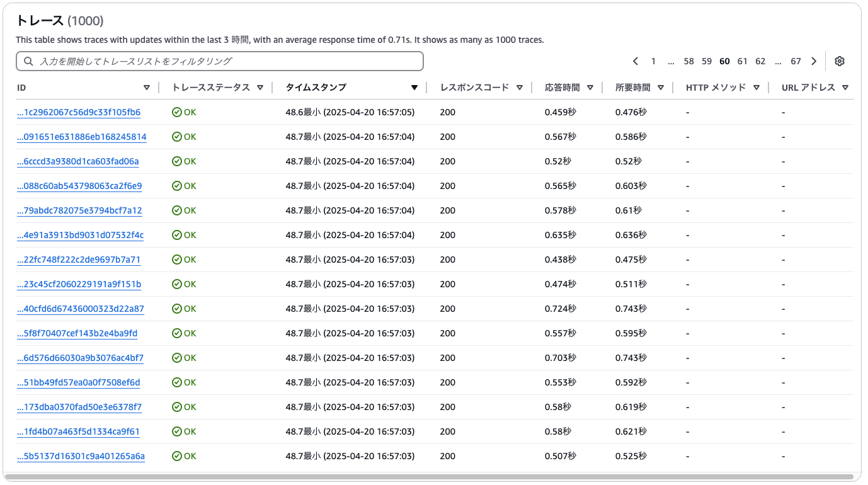Click the trace filter input field
Viewport: 868px width, 485px height.
[x=220, y=61]
